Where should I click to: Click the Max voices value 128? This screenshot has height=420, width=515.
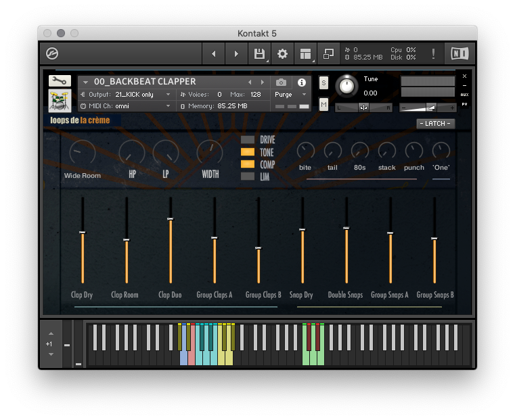coord(256,95)
